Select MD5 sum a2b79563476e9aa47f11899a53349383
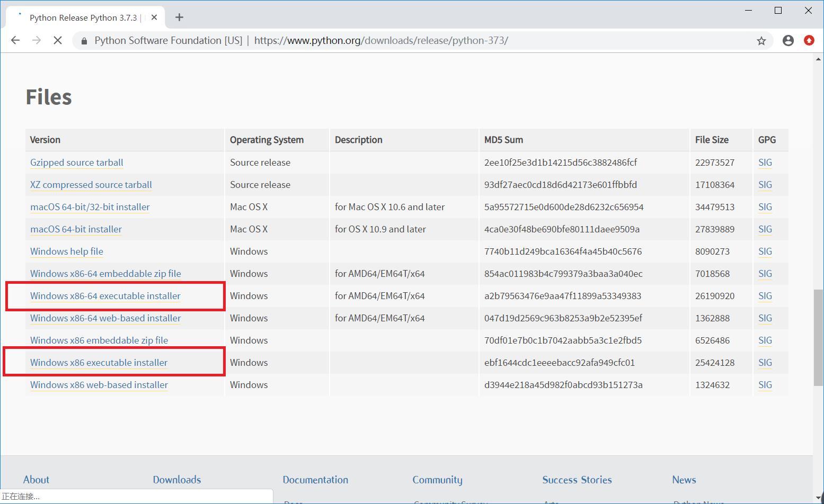 point(563,296)
